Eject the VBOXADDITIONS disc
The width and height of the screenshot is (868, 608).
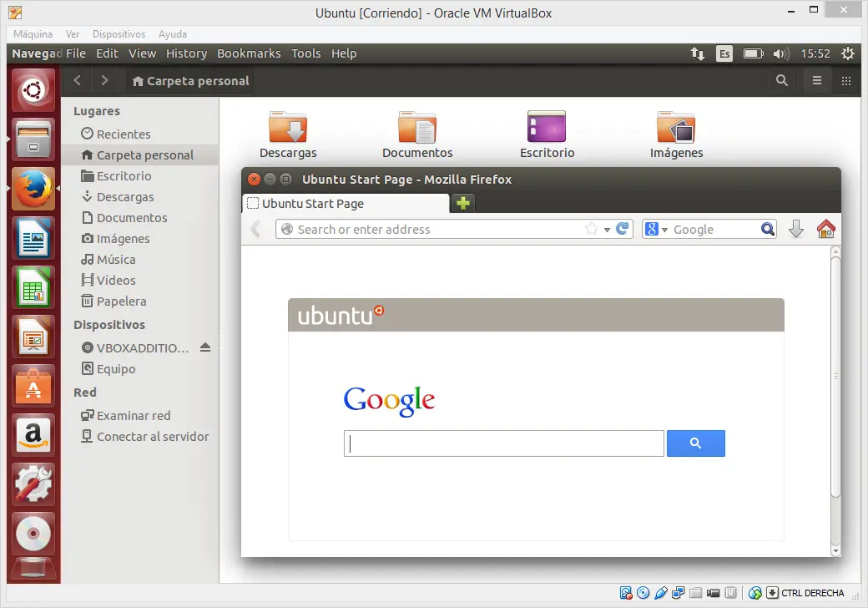tap(205, 347)
